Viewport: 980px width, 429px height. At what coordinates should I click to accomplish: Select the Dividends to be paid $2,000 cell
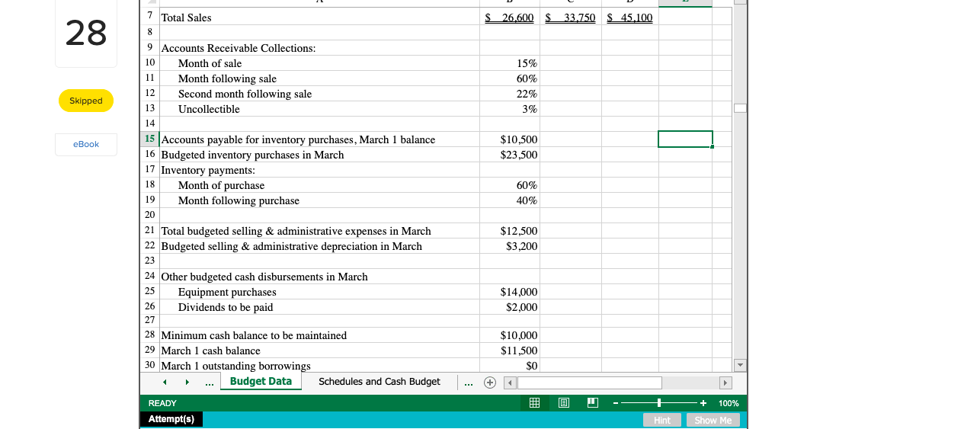coord(511,307)
